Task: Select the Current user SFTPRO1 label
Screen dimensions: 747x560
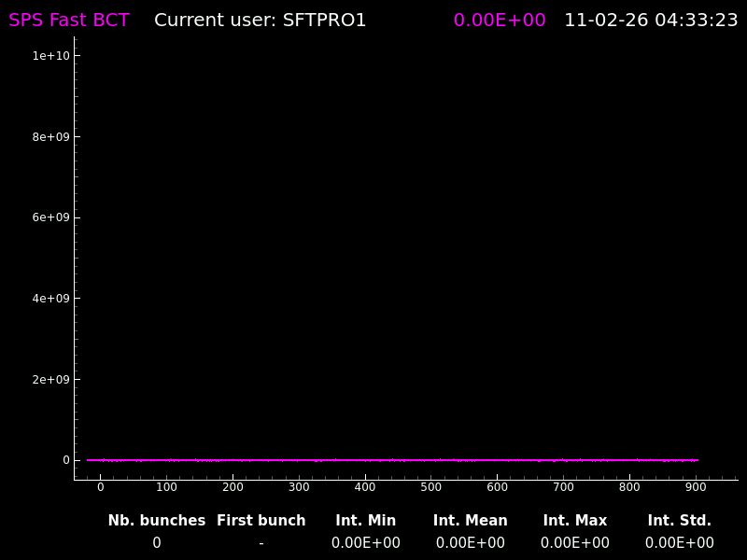Action: pyautogui.click(x=260, y=21)
